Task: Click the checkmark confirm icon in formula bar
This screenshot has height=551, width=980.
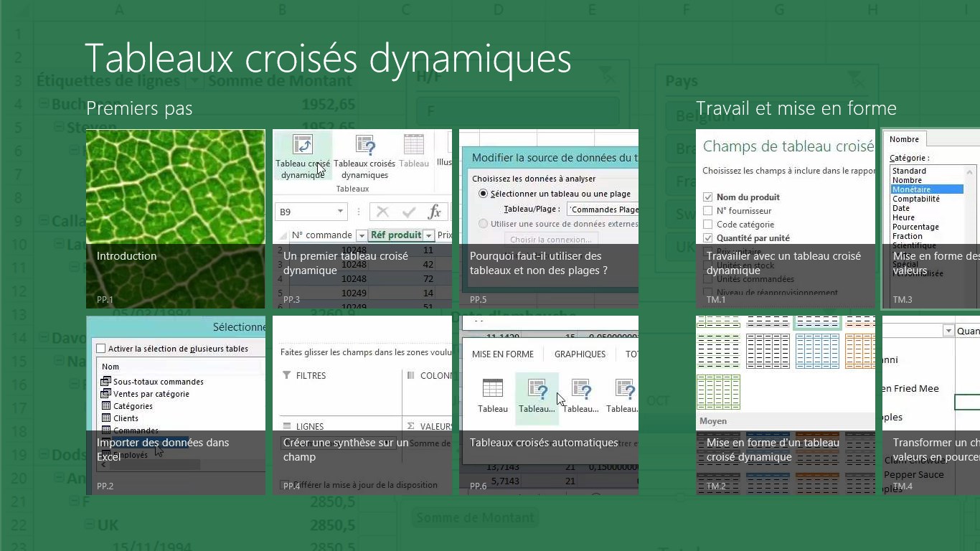Action: coord(409,212)
